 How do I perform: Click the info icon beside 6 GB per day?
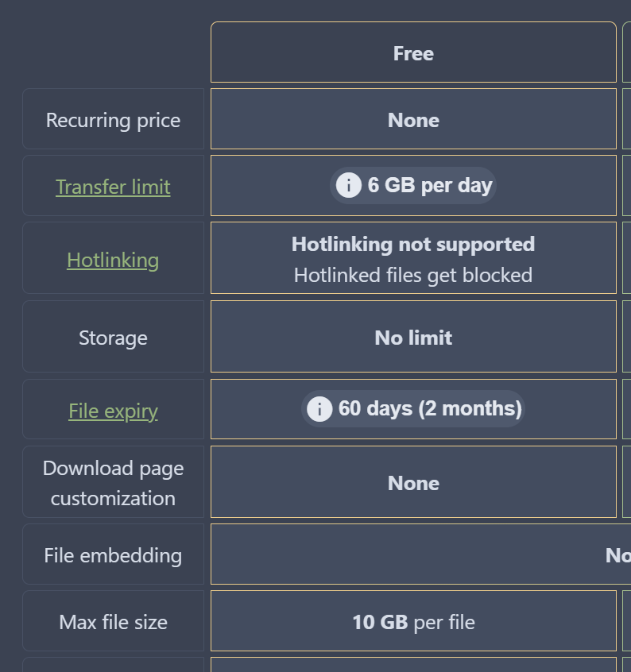pos(348,186)
